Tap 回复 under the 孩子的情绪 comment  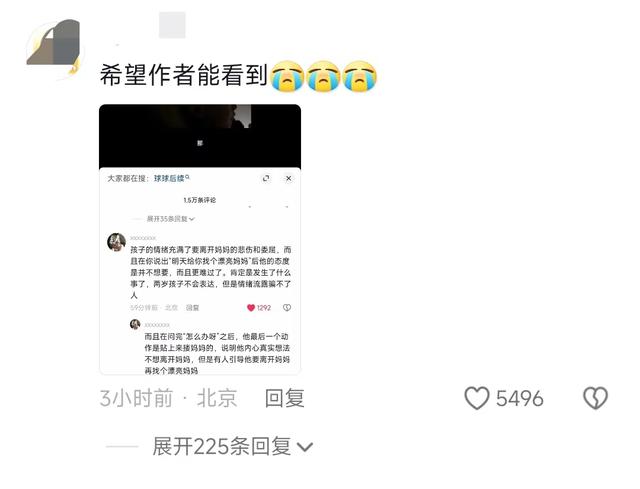coord(192,308)
